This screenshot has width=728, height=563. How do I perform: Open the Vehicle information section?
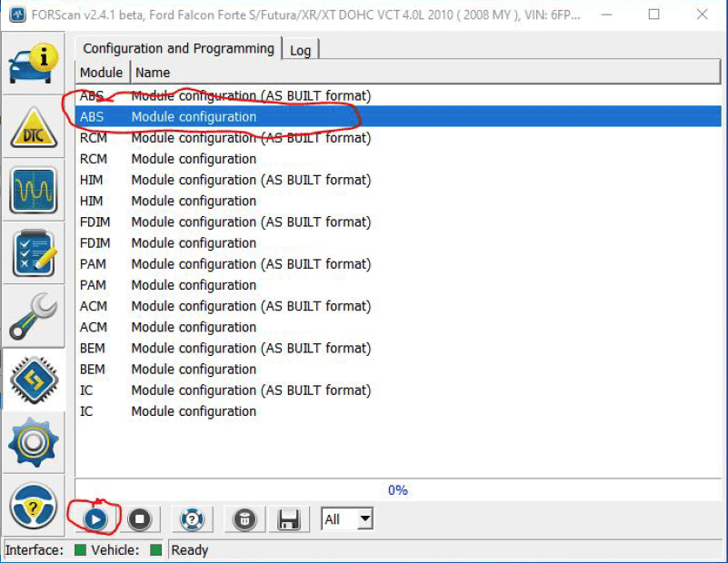[34, 64]
